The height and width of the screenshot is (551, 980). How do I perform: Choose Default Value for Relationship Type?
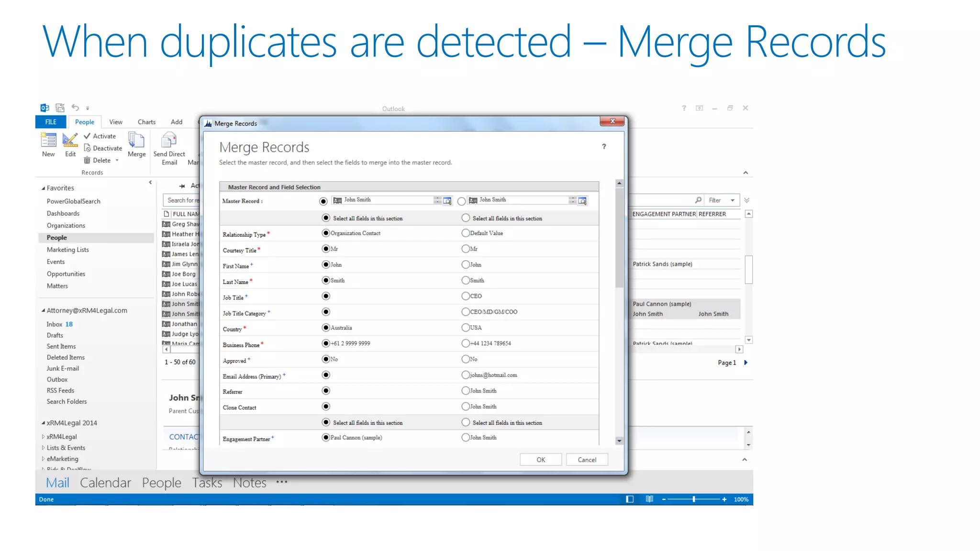466,233
